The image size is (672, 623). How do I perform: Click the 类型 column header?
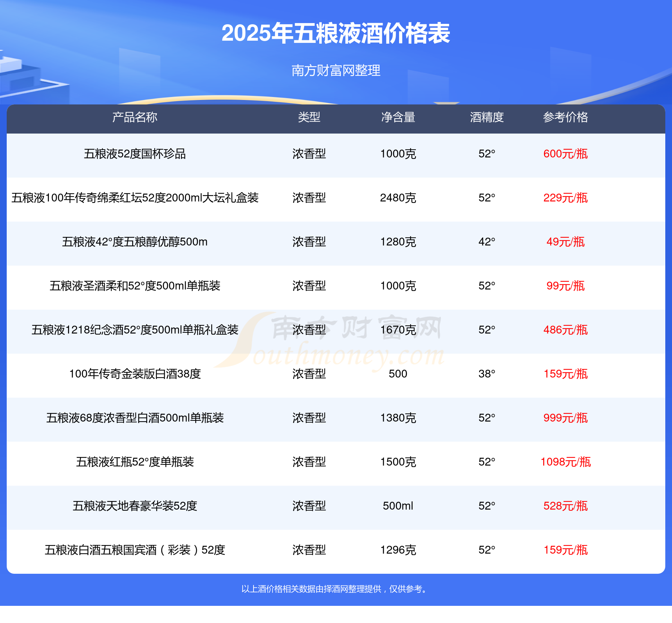309,117
